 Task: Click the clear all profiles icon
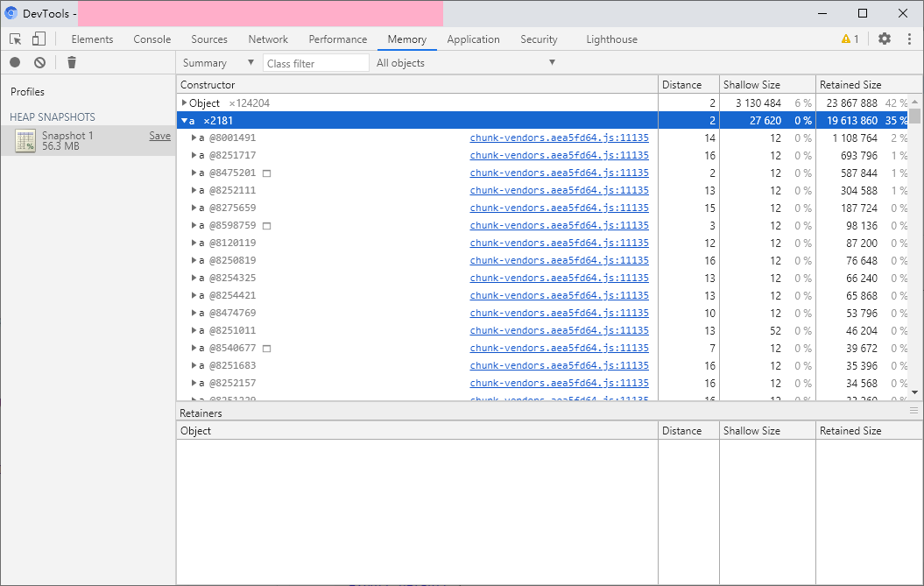pyautogui.click(x=39, y=63)
